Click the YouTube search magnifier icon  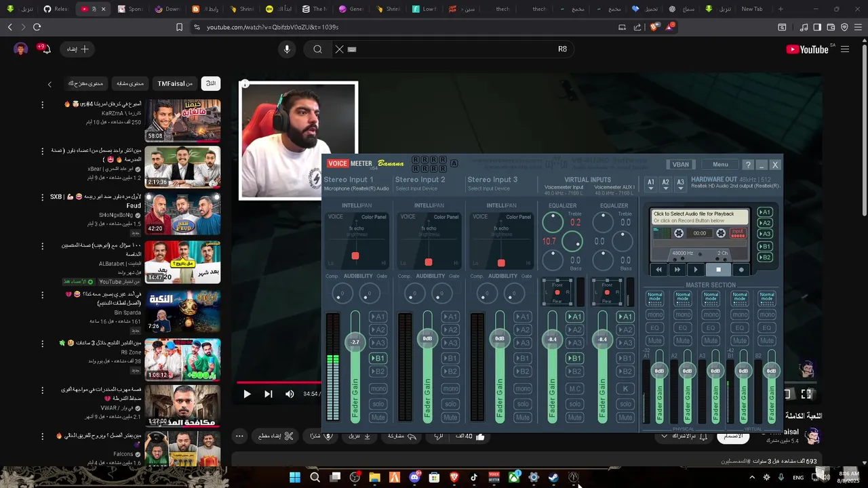pyautogui.click(x=317, y=49)
